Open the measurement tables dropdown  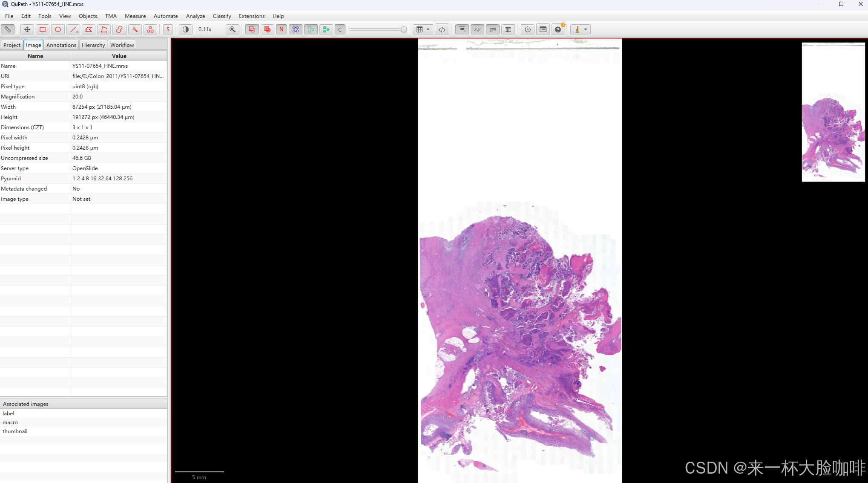[x=428, y=29]
